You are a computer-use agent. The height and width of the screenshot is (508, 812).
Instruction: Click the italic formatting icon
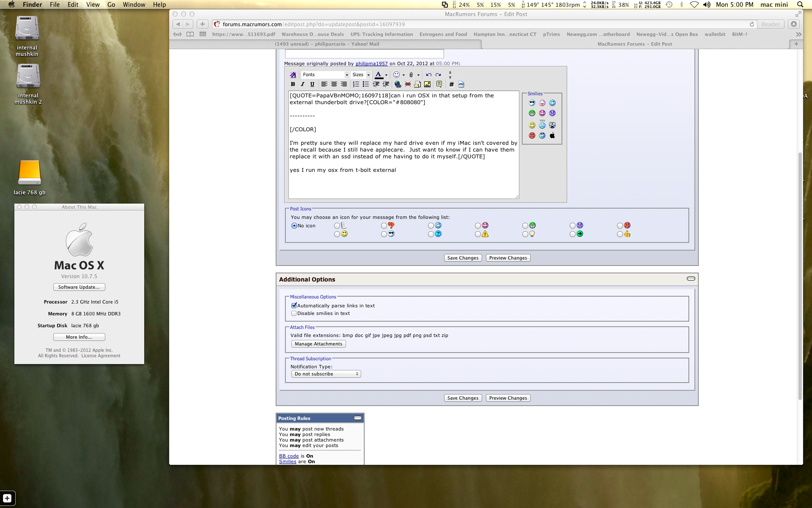302,84
